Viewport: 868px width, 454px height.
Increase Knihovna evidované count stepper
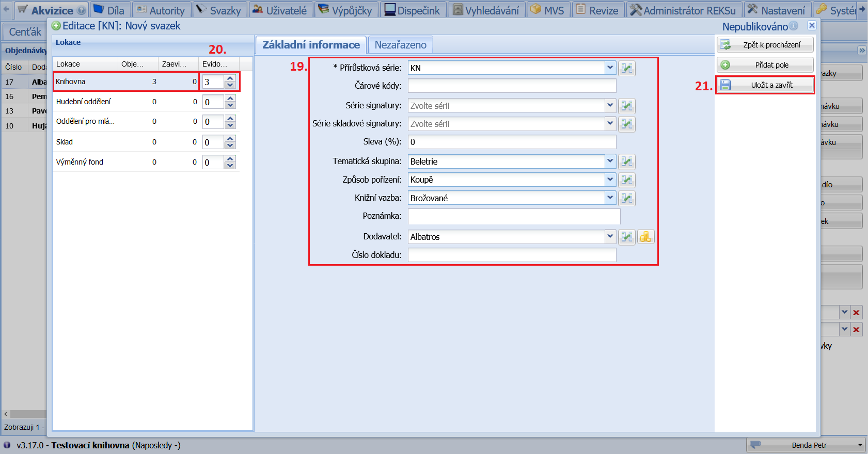(x=230, y=78)
